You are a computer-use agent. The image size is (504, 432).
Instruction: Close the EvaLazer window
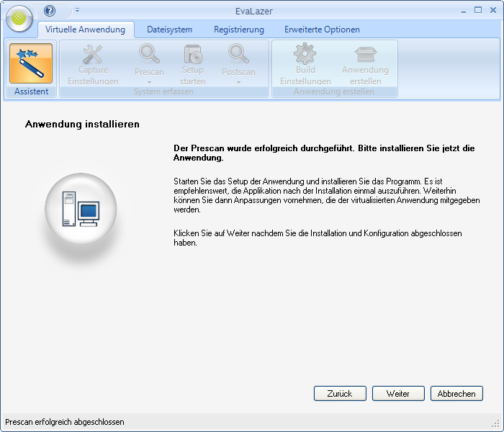pos(493,10)
